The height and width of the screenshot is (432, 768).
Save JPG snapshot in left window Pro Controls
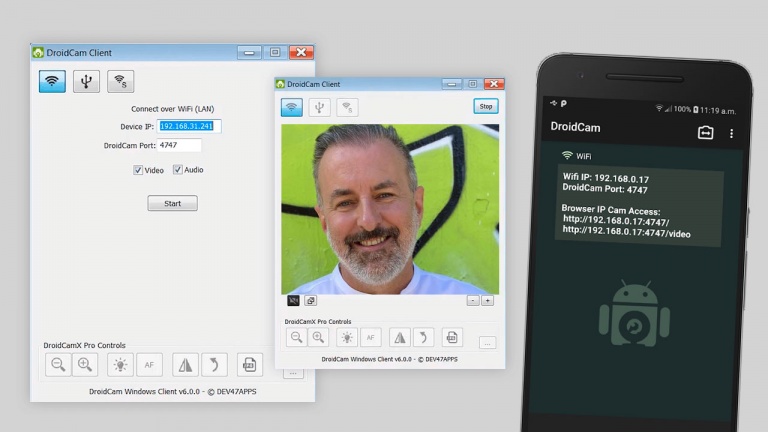249,364
